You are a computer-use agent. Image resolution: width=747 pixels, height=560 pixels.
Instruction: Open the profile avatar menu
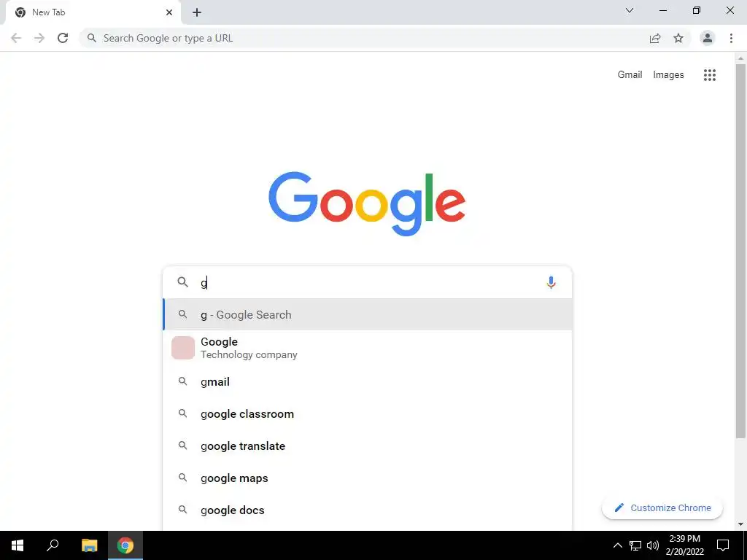708,38
